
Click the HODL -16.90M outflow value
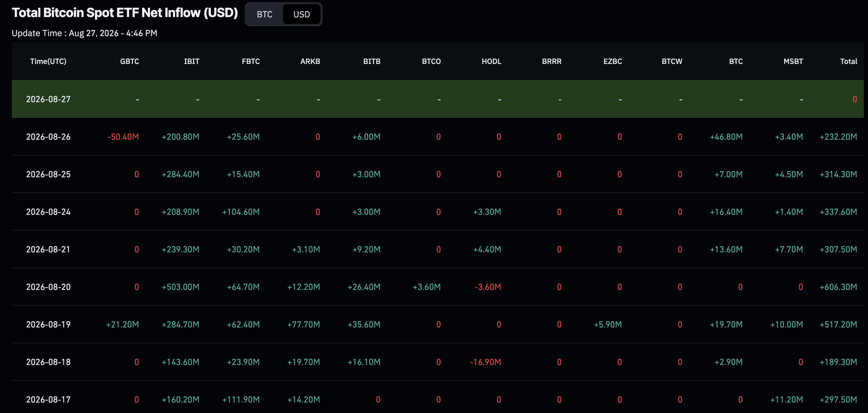click(x=486, y=362)
